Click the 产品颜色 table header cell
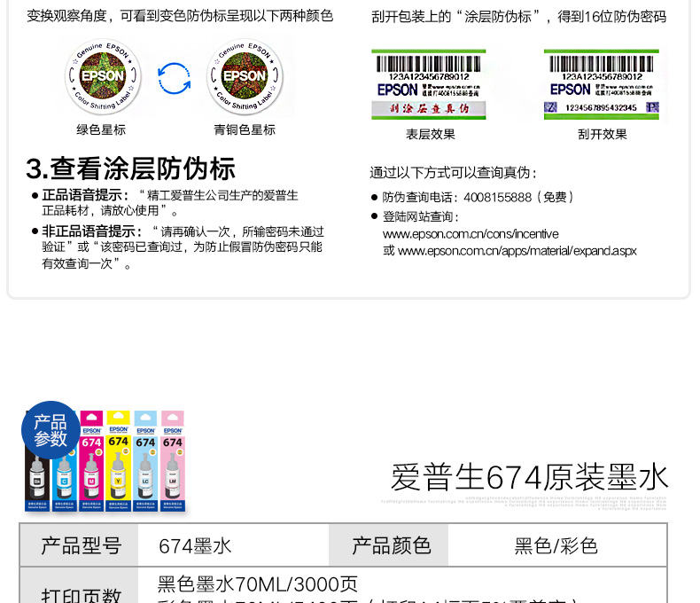700x603 pixels. coord(391,545)
